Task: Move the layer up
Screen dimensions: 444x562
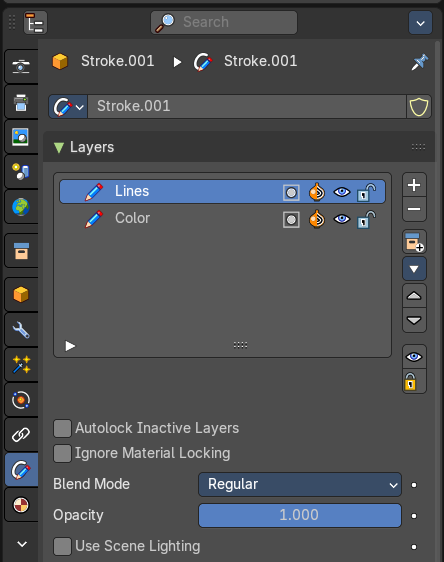Action: (414, 296)
